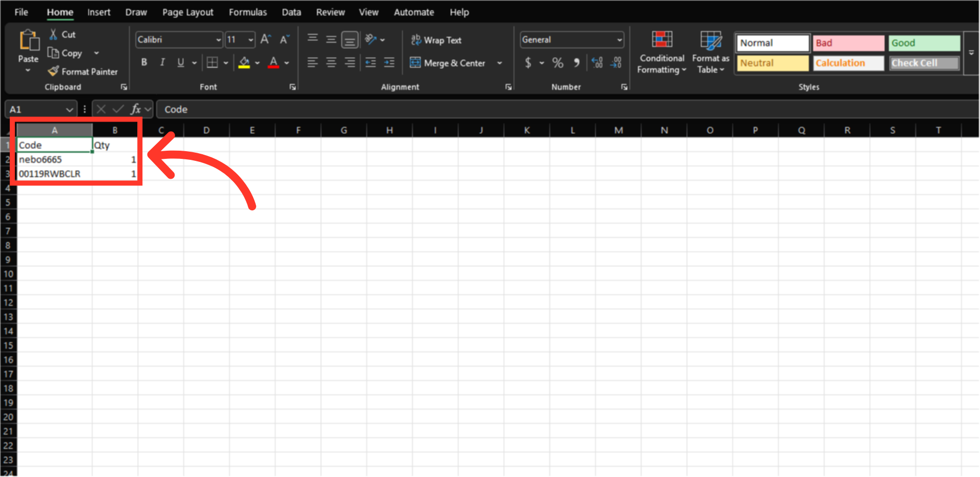This screenshot has height=477, width=980.
Task: Apply percent style format
Action: click(x=558, y=62)
